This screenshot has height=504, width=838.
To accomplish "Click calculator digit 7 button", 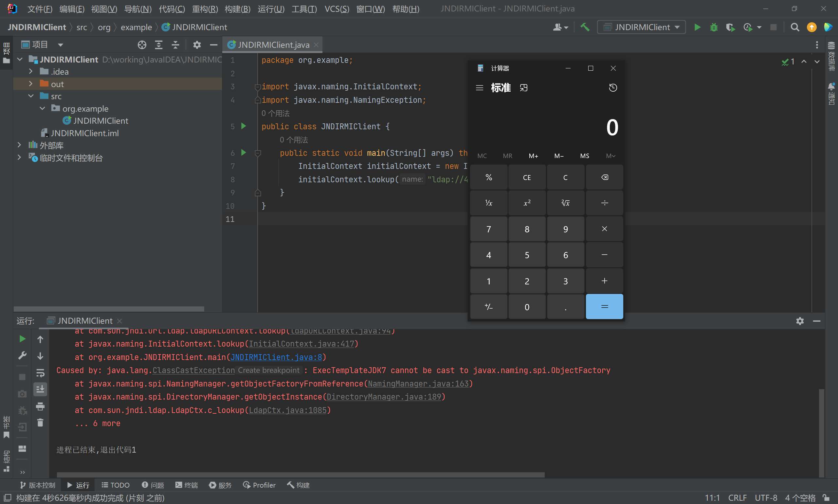I will pyautogui.click(x=488, y=229).
